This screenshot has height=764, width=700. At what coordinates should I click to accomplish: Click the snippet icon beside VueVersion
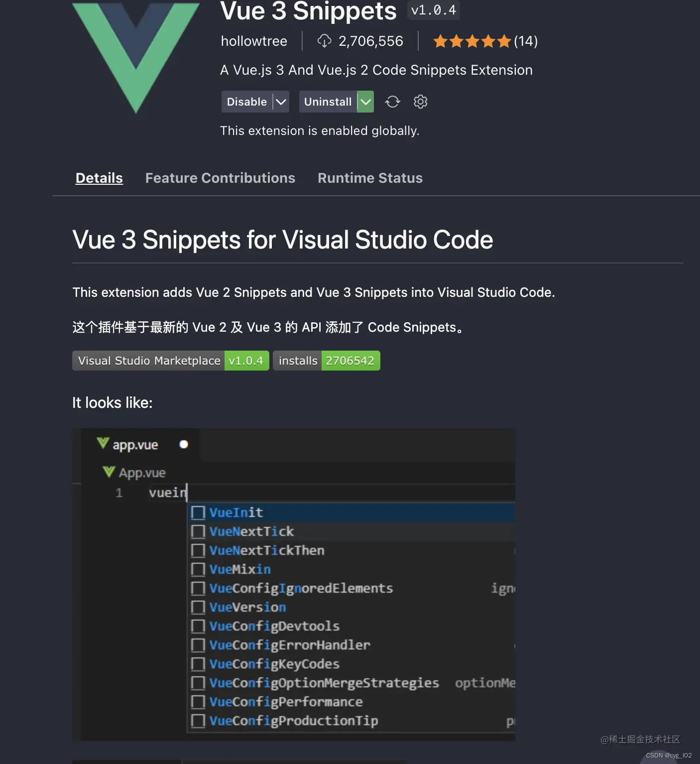coord(198,607)
